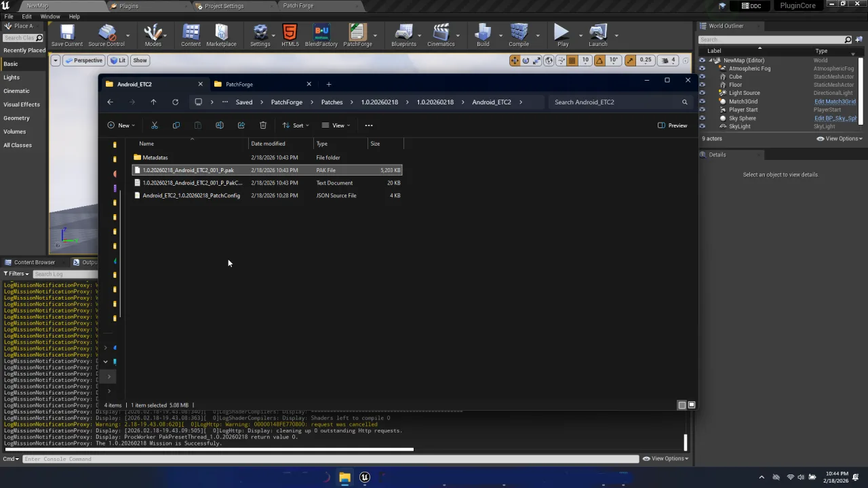868x488 pixels.
Task: Refresh the Explorer folder view
Action: point(175,102)
